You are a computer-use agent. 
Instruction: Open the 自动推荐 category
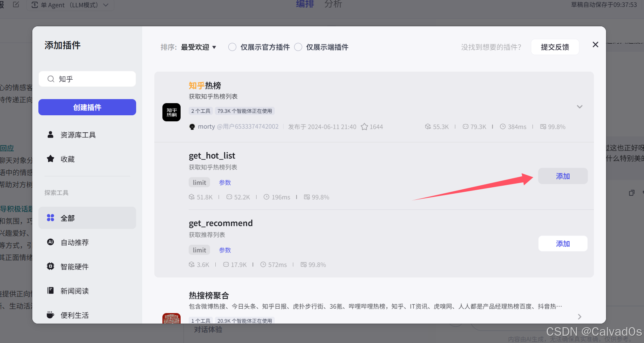87,242
